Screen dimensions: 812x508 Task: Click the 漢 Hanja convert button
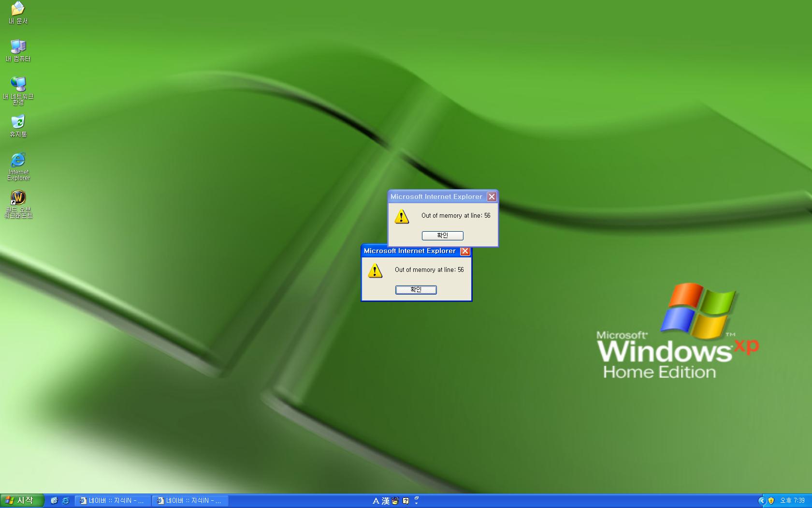click(x=386, y=501)
